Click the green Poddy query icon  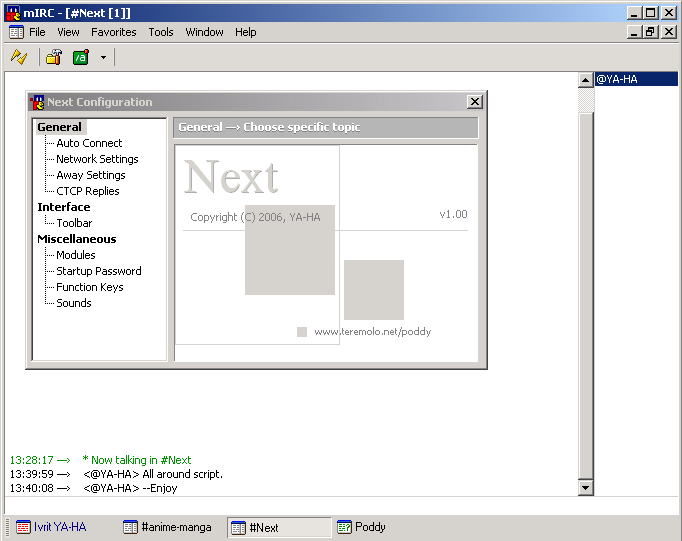coord(344,527)
